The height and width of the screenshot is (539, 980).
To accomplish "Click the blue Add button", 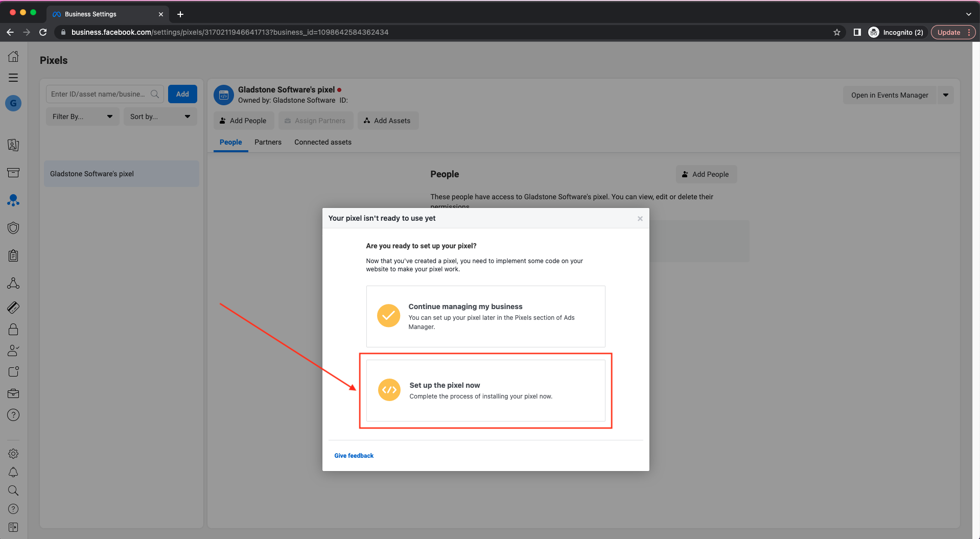I will coord(182,94).
